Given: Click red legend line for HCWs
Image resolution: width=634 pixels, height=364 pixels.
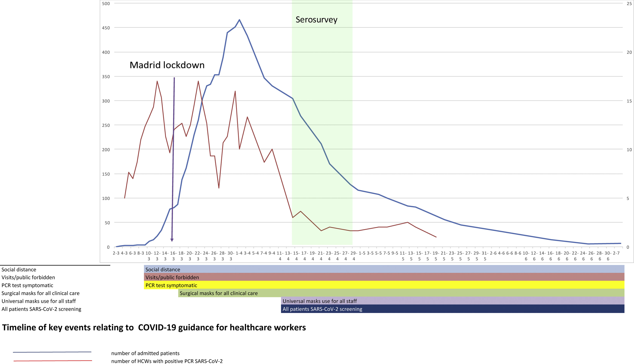Looking at the screenshot, I should pos(53,360).
